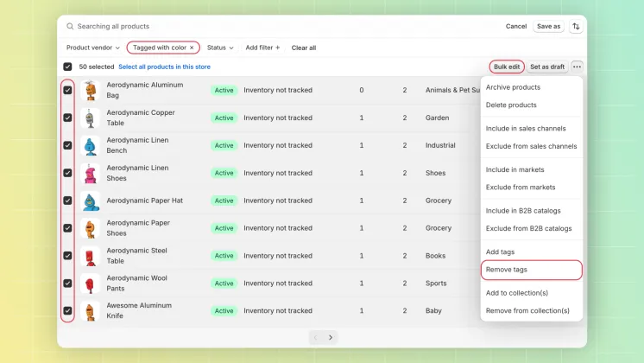Open Aerodynamic Paper Hat thumbnail

tap(90, 201)
